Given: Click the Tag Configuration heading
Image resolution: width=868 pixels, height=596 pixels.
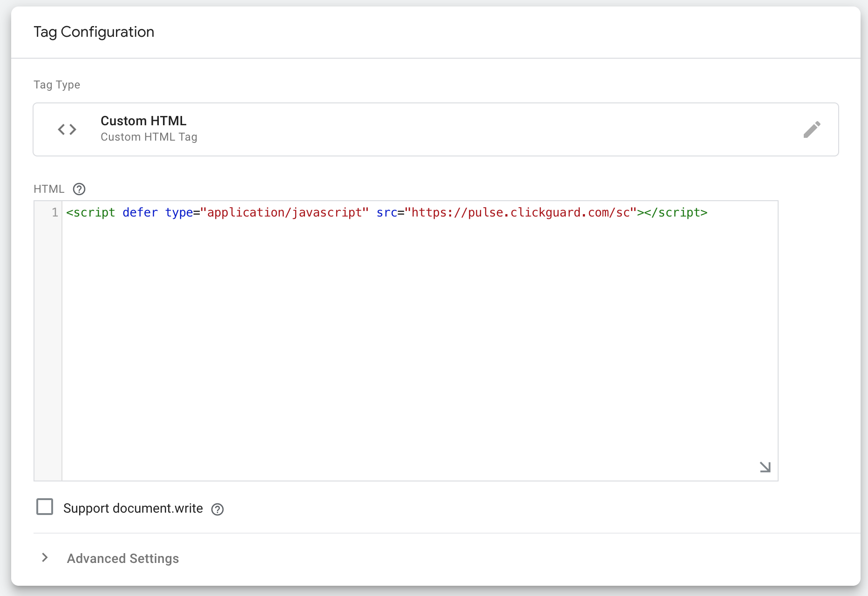Looking at the screenshot, I should [94, 32].
